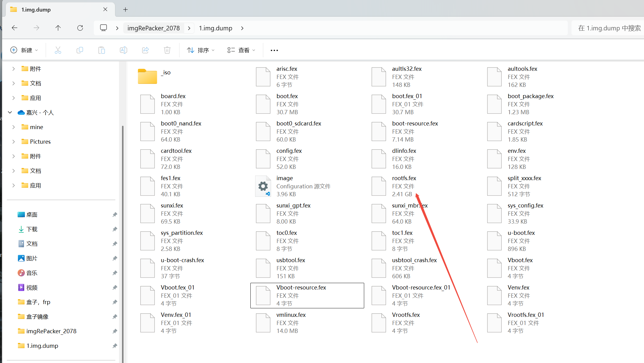Expand the mine folder in tree
Image resolution: width=644 pixels, height=363 pixels.
coord(13,127)
